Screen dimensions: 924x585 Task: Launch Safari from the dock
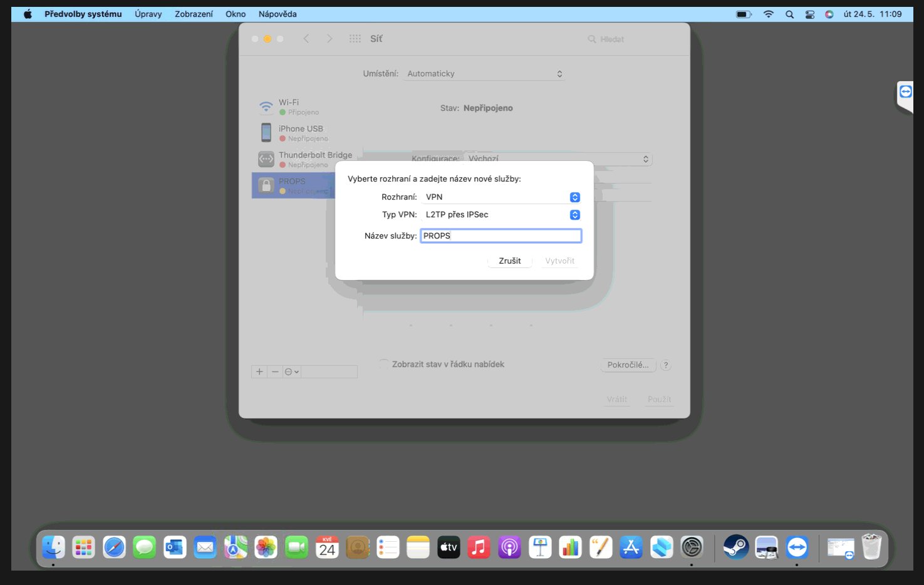pos(114,547)
